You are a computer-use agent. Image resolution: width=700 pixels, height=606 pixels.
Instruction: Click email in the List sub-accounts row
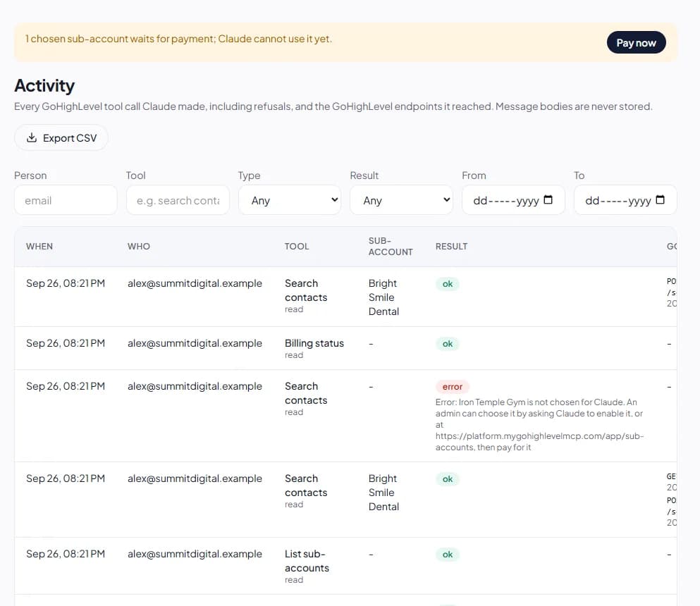[x=195, y=554]
